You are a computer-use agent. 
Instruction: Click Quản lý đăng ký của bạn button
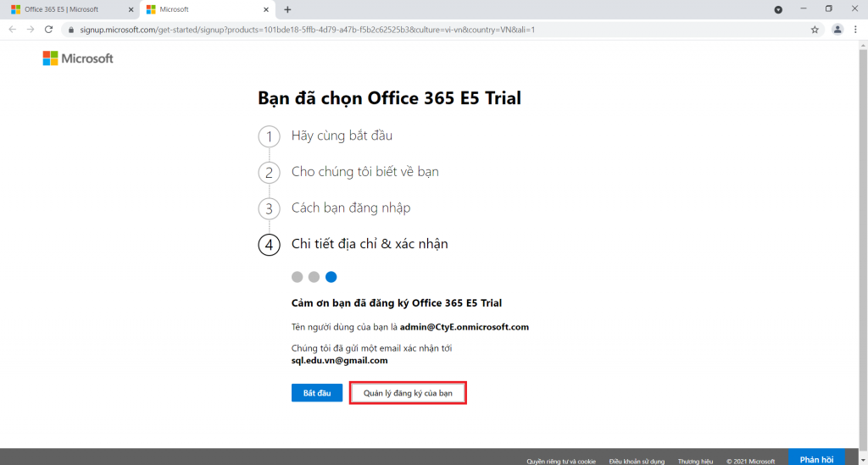pos(408,392)
